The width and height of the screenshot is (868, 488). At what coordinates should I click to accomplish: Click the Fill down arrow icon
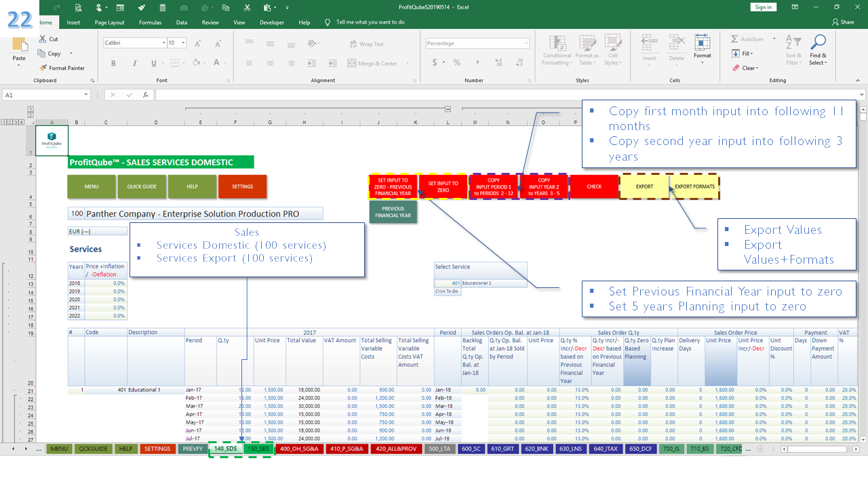pos(736,54)
